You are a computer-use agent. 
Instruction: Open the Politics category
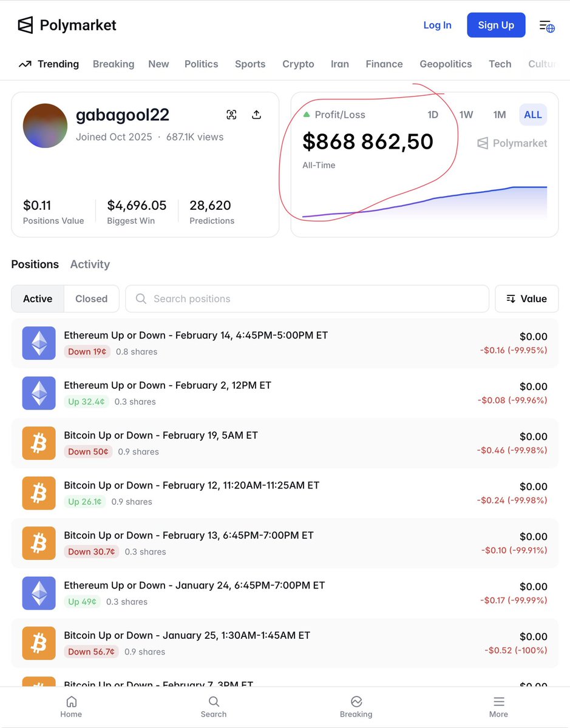point(202,64)
